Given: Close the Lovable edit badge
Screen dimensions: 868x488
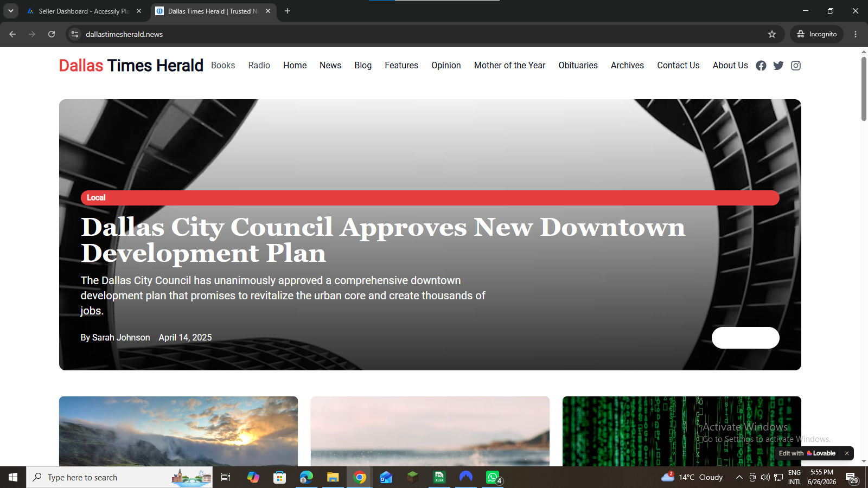Looking at the screenshot, I should point(847,453).
